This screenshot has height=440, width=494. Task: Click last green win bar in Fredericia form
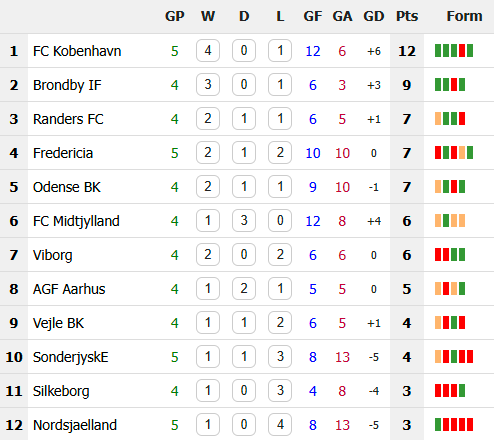pos(470,153)
